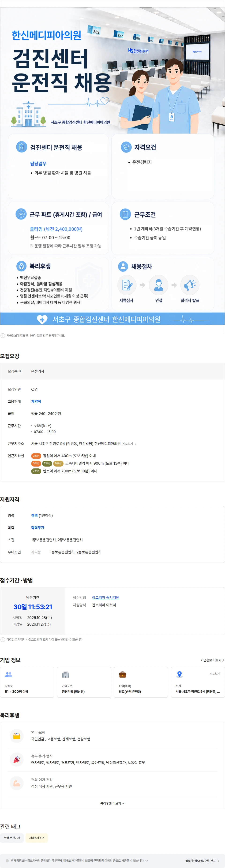This screenshot has width=225, height=868.
Task: Click the 30일 remaining time countdown
Action: 33,607
